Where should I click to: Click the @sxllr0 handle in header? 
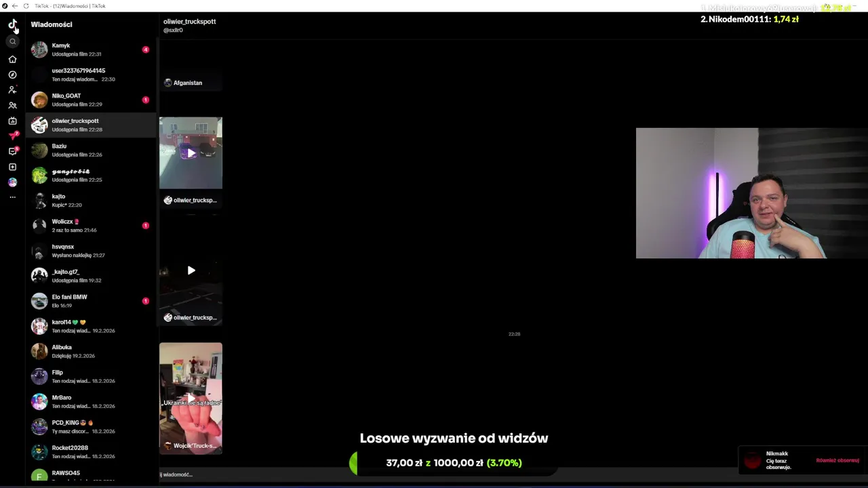(173, 30)
